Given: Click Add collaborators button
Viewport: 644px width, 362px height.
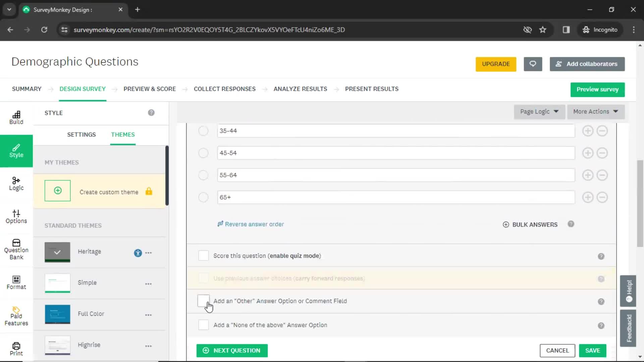Looking at the screenshot, I should [x=587, y=64].
